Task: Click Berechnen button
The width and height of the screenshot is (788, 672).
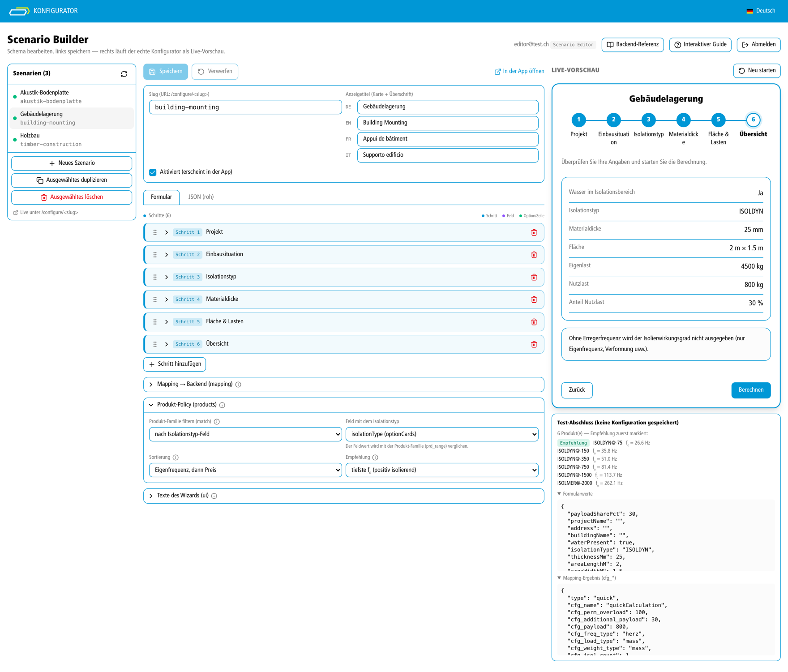Action: [x=751, y=390]
